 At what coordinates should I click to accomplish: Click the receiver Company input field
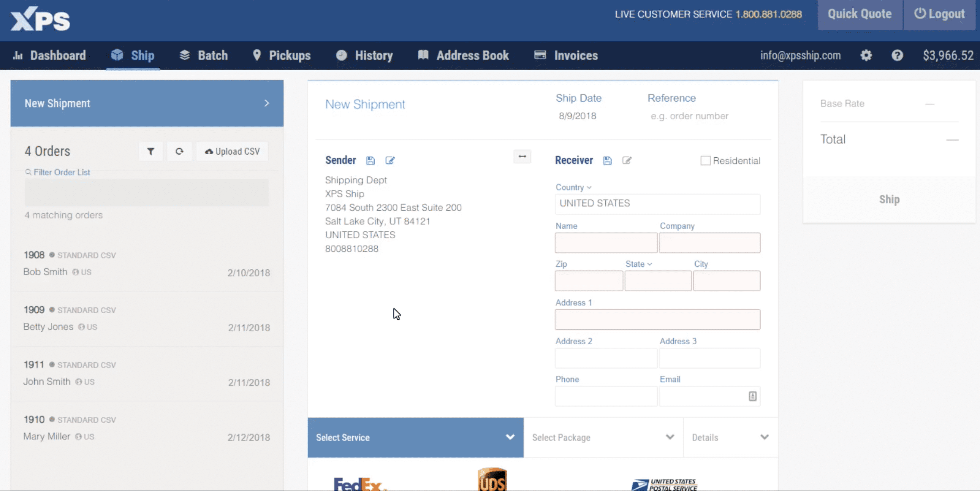point(710,243)
